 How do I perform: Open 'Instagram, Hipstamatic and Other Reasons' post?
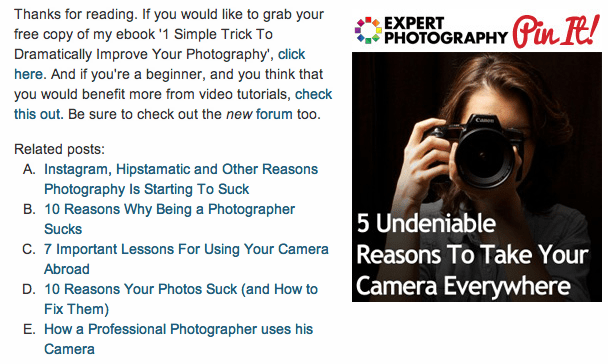click(x=181, y=169)
